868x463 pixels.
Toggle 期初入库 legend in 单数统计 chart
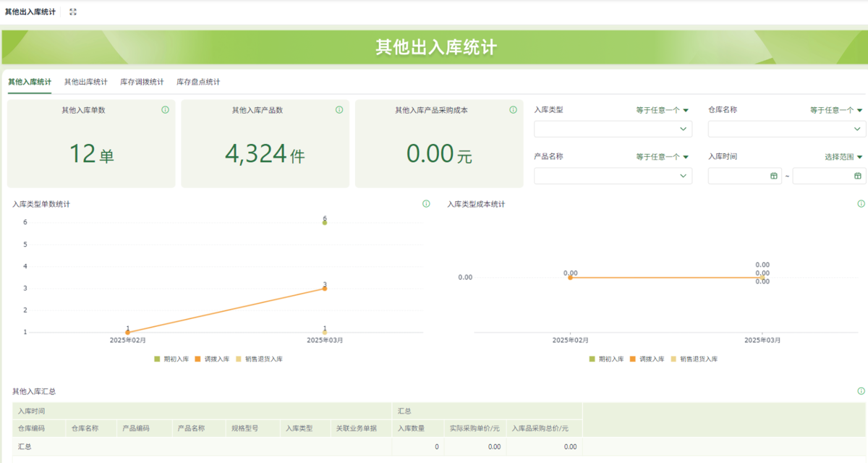[171, 359]
